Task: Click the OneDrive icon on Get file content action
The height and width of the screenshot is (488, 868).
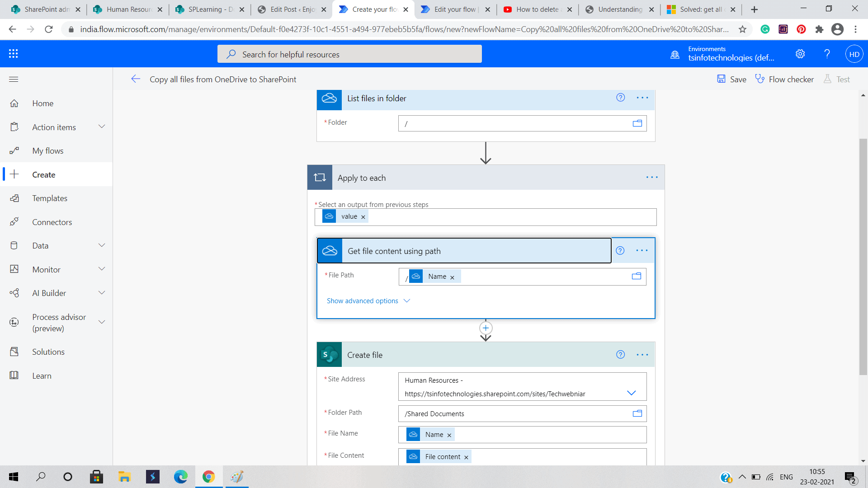Action: pos(330,250)
